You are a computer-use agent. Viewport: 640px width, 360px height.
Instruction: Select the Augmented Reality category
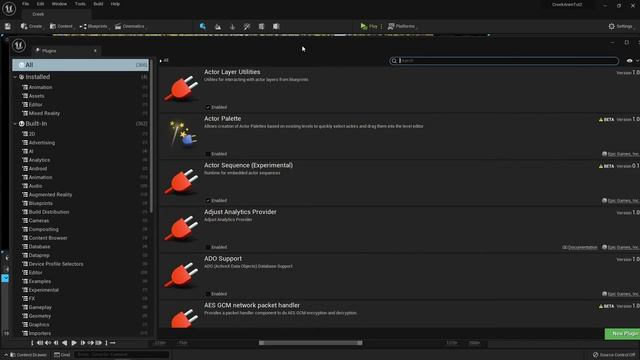point(50,195)
